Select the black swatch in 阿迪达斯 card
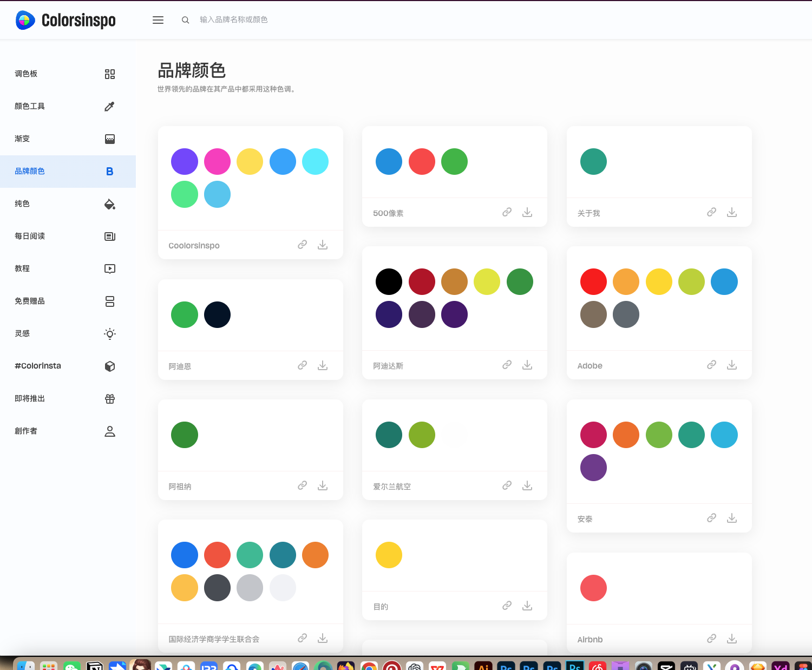The image size is (812, 670). [x=389, y=281]
